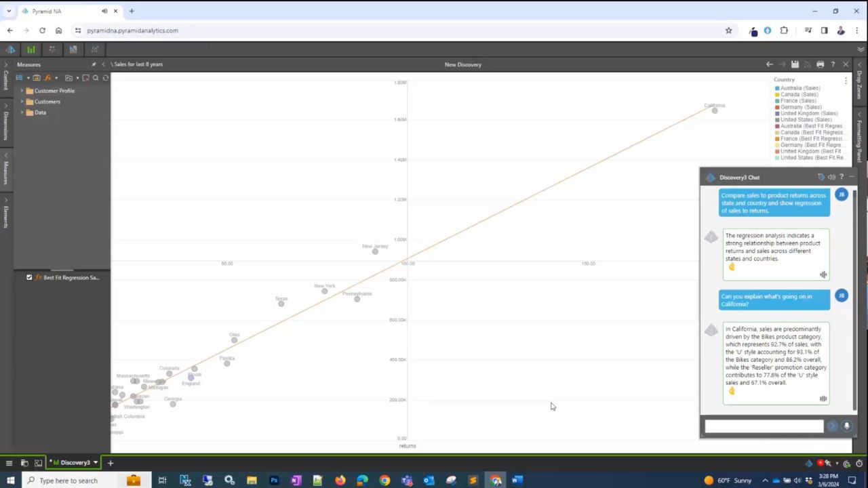Screen dimensions: 868x488
Task: Expand the Customers folder
Action: [22, 102]
